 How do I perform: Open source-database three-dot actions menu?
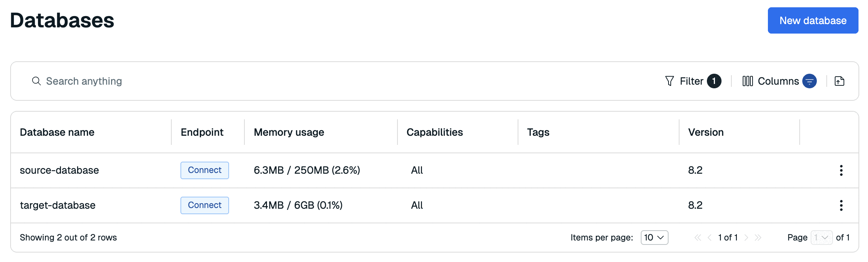841,170
